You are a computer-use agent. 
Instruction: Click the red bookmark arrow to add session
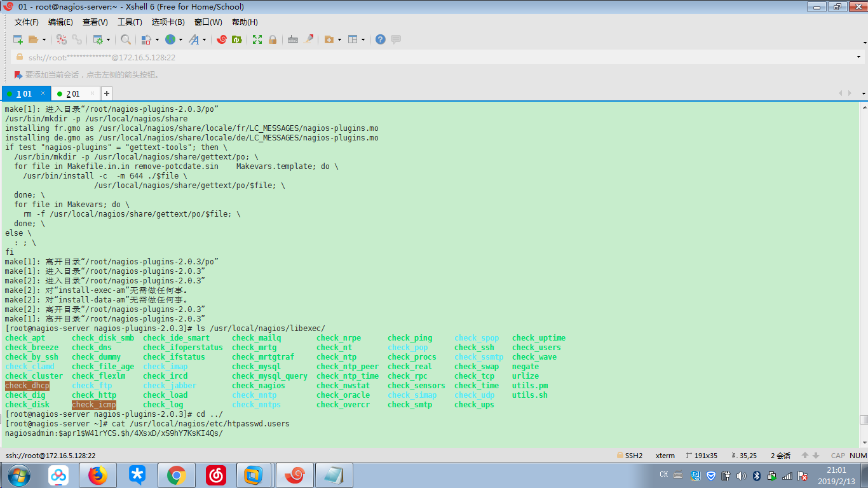coord(18,75)
